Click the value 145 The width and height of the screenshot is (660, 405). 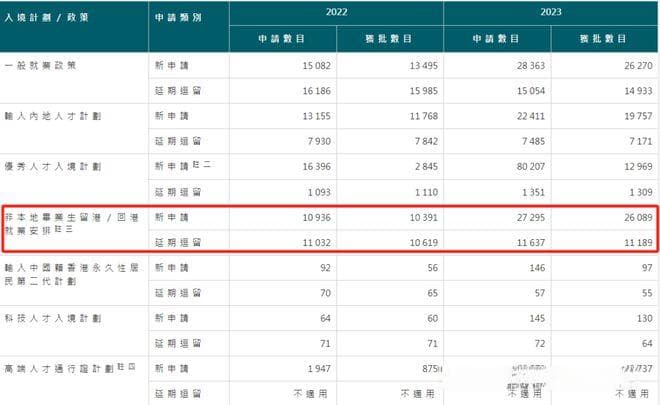coord(537,318)
